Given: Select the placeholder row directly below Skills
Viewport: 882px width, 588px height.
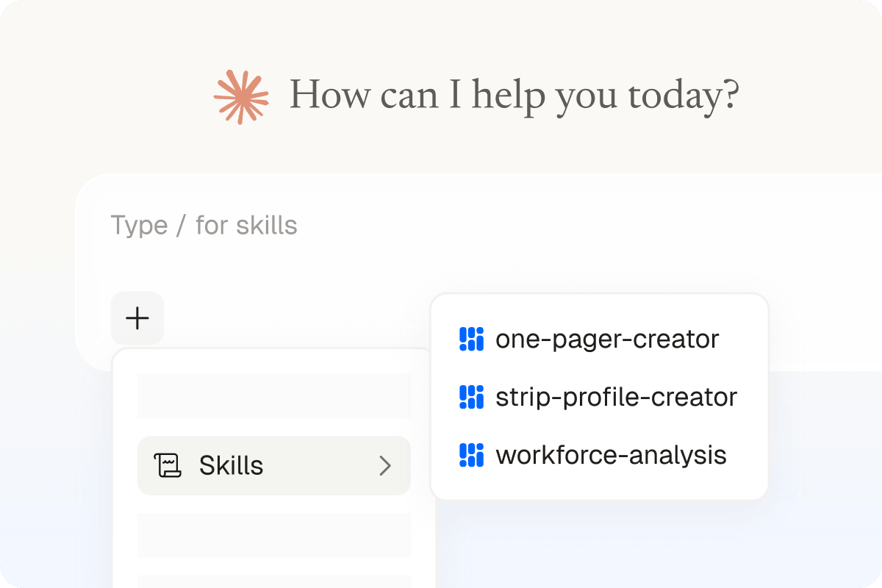Looking at the screenshot, I should tap(274, 534).
